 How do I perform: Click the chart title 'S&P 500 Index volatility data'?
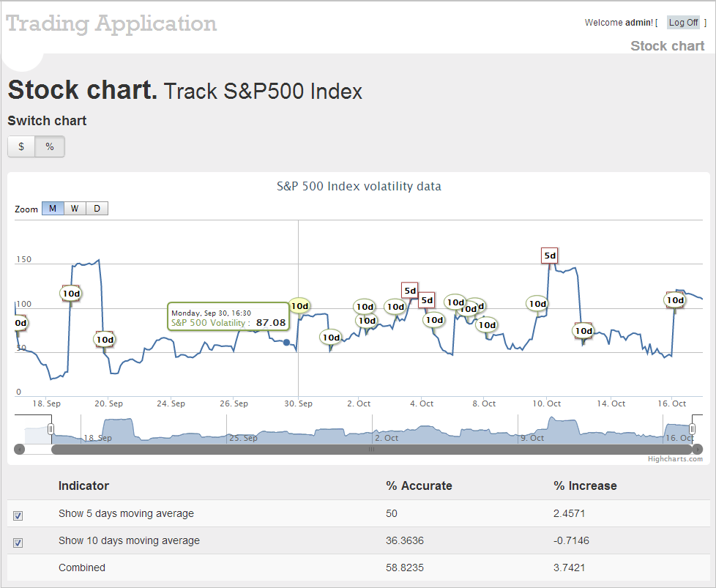359,187
